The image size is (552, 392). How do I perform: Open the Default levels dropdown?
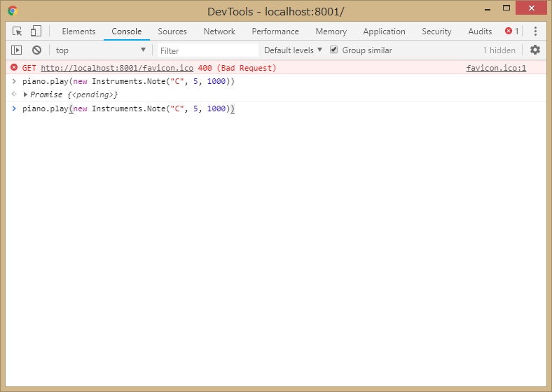(x=293, y=50)
